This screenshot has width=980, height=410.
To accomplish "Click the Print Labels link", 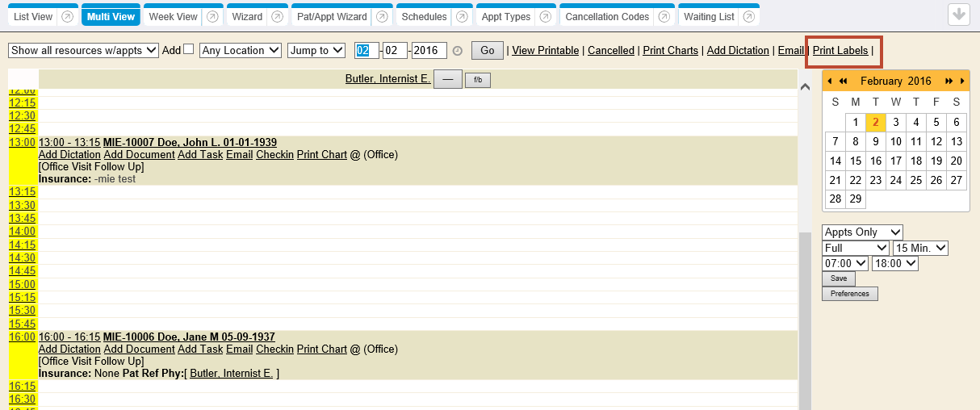I will click(840, 50).
